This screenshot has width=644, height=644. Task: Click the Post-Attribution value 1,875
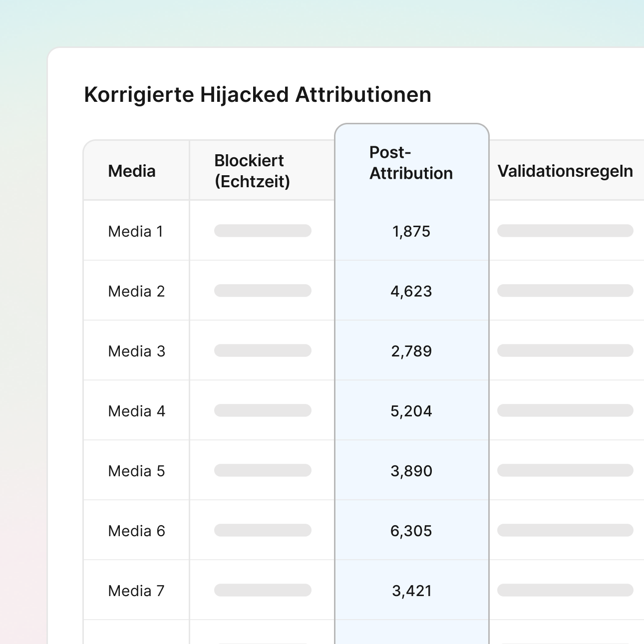click(x=411, y=232)
